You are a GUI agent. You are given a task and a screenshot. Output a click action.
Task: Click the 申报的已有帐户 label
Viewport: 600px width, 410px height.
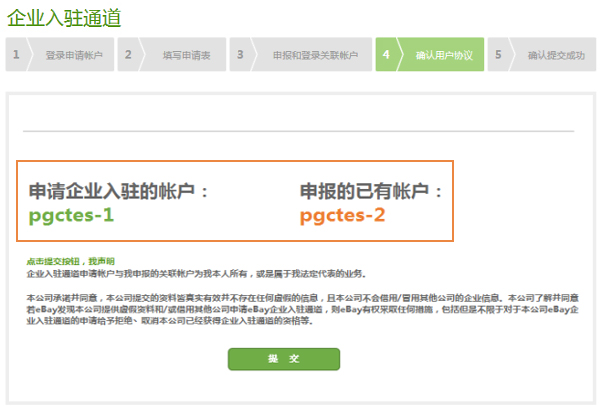(370, 191)
